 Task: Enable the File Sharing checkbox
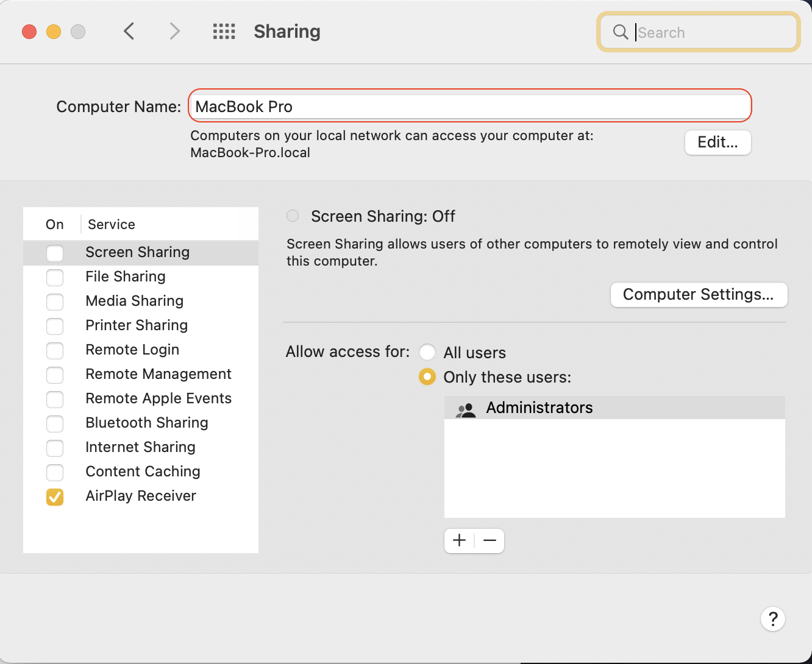point(55,278)
